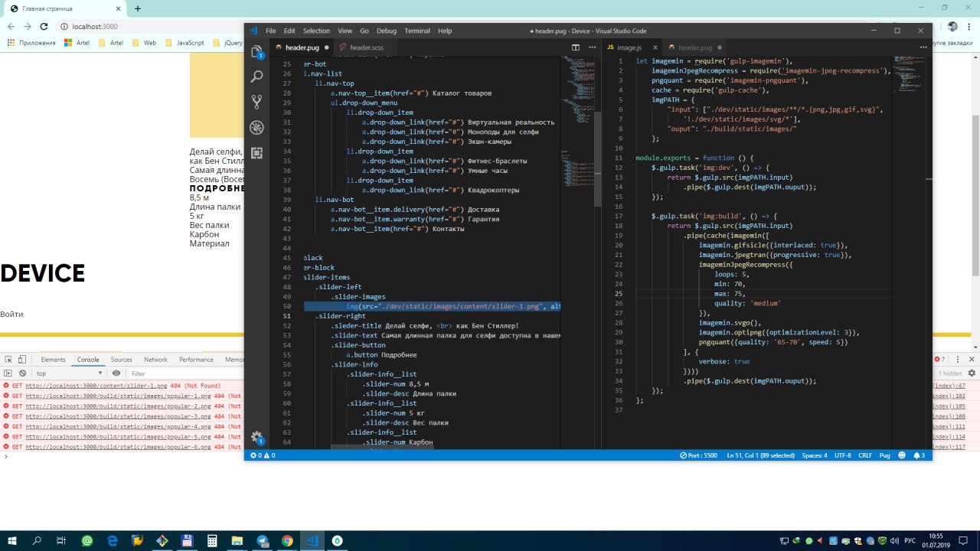Open Calculator from the taskbar
The width and height of the screenshot is (980, 551).
click(212, 540)
